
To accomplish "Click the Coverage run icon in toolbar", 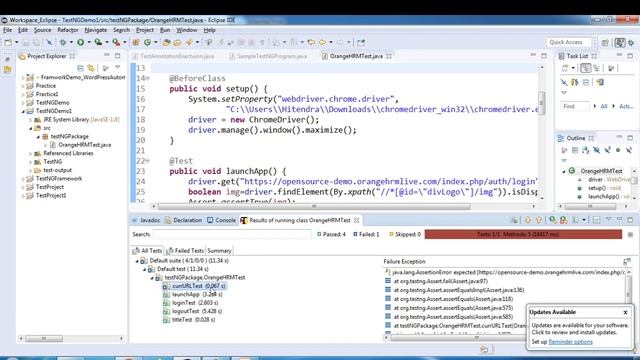I will (x=98, y=42).
